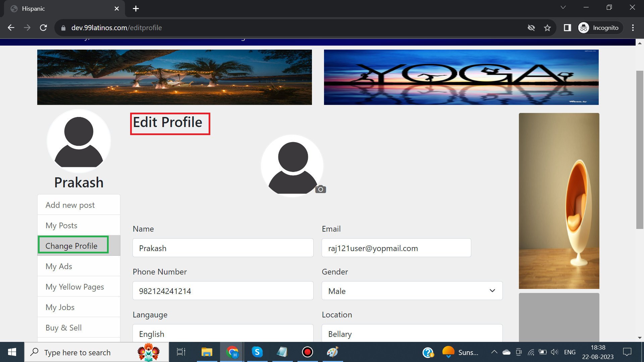Open tab search chevron

click(563, 7)
